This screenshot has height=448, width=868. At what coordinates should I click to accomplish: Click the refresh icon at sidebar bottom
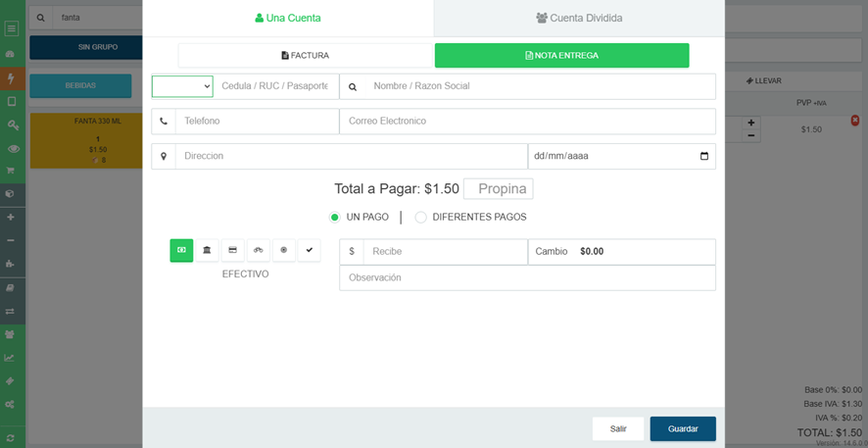coord(10,437)
